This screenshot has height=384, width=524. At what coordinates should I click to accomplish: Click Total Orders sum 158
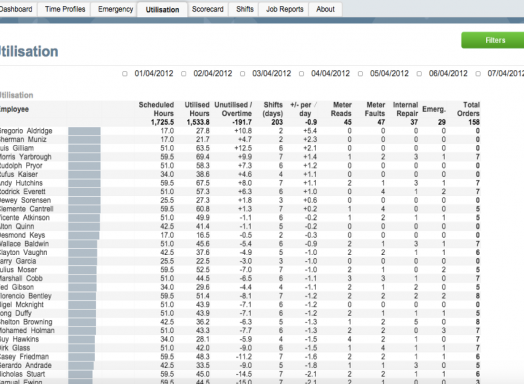point(474,122)
